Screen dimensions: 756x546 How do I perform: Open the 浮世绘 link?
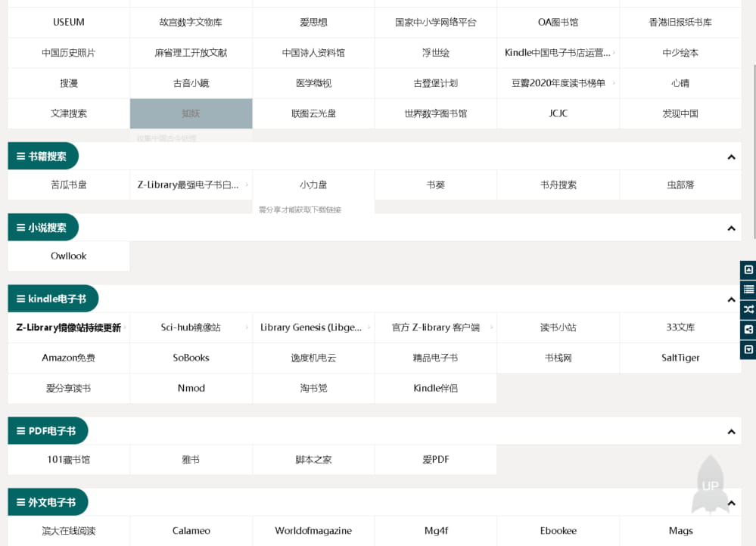tap(435, 52)
